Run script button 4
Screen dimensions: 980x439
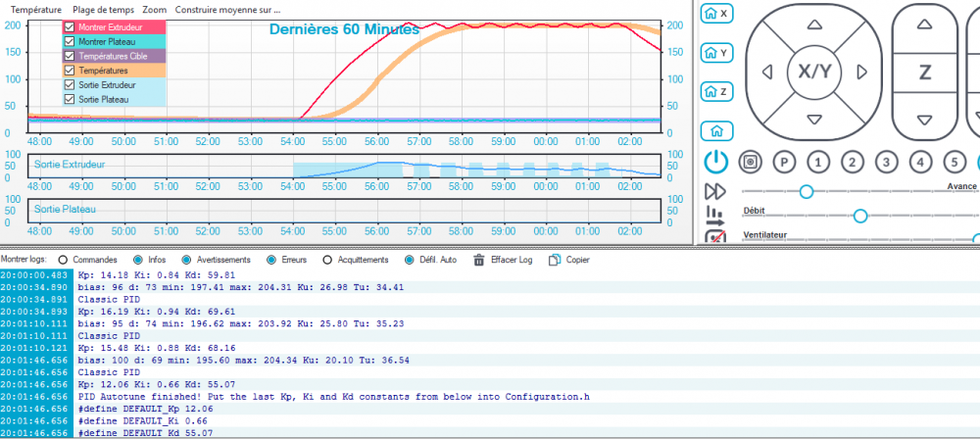[x=919, y=163]
